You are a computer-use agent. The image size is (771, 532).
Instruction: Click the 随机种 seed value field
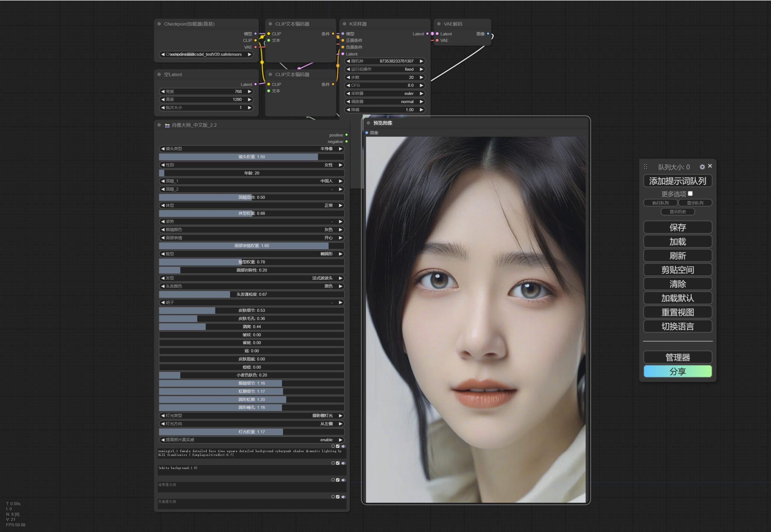(x=385, y=61)
